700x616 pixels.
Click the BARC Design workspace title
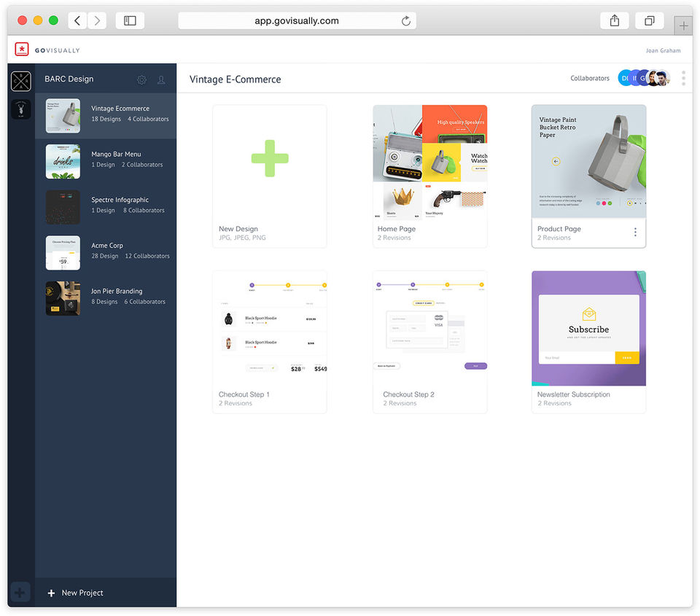click(x=69, y=79)
